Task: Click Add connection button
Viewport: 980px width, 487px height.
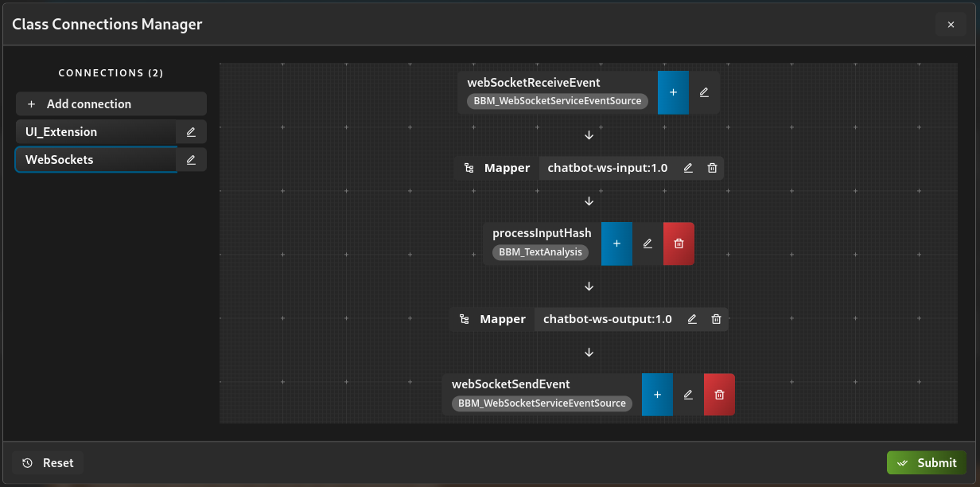Action: [x=111, y=104]
